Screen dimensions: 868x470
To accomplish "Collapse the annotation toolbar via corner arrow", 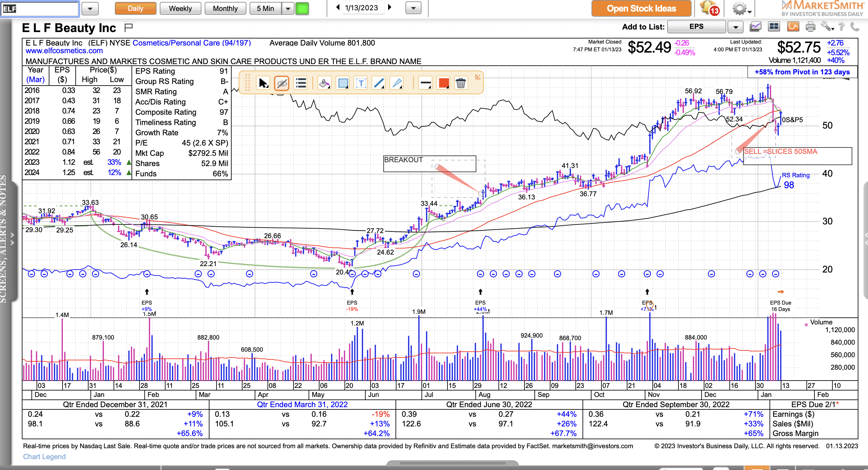I will coord(478,77).
